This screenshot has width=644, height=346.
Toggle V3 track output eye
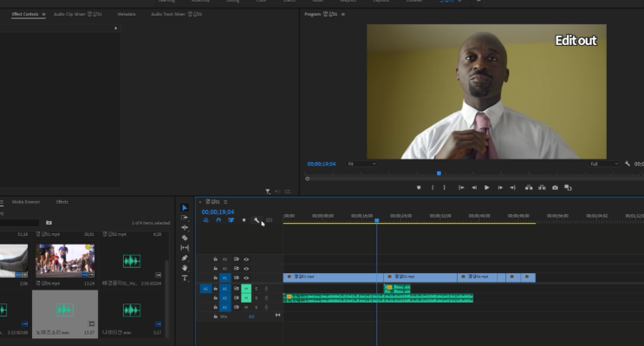click(246, 259)
